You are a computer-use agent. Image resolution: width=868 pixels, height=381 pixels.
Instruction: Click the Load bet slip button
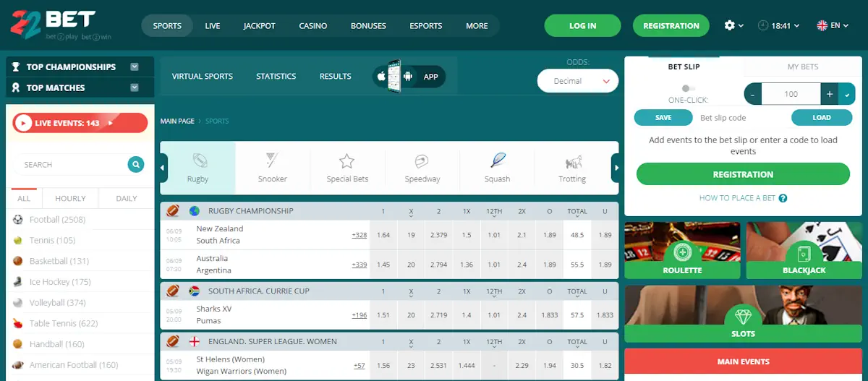822,117
